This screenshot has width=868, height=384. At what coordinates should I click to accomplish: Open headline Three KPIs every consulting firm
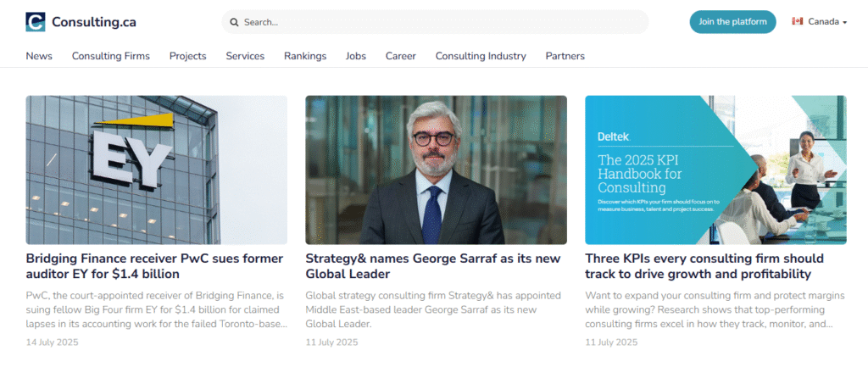704,266
